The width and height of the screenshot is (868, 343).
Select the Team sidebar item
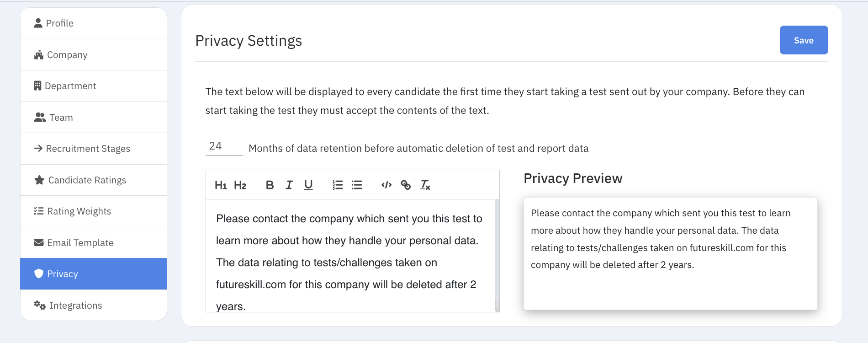coord(94,118)
